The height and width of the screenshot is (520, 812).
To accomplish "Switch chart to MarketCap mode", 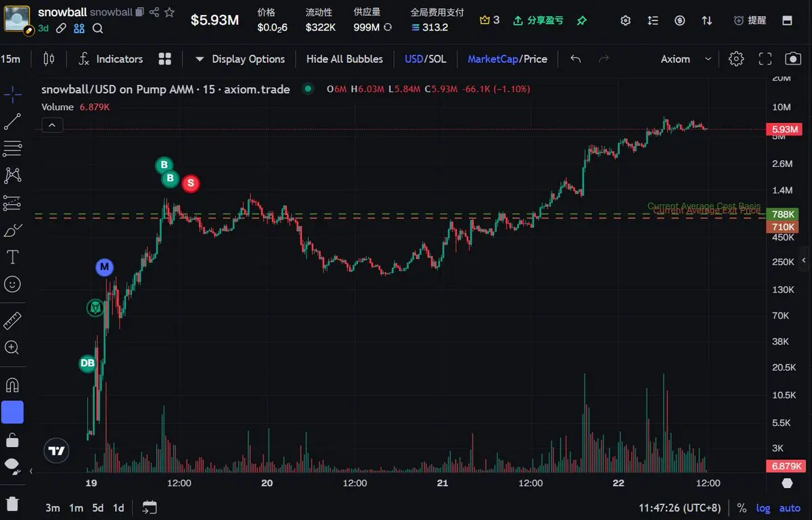I will (493, 59).
